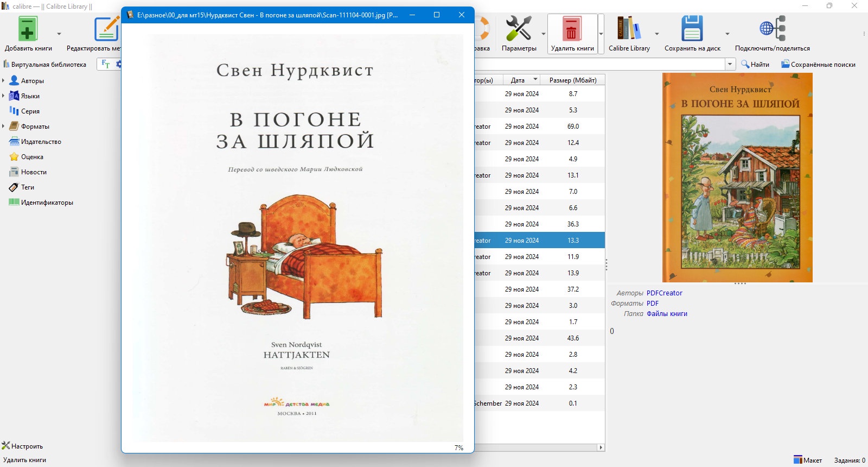Open the search history dropdown arrow

click(x=730, y=64)
